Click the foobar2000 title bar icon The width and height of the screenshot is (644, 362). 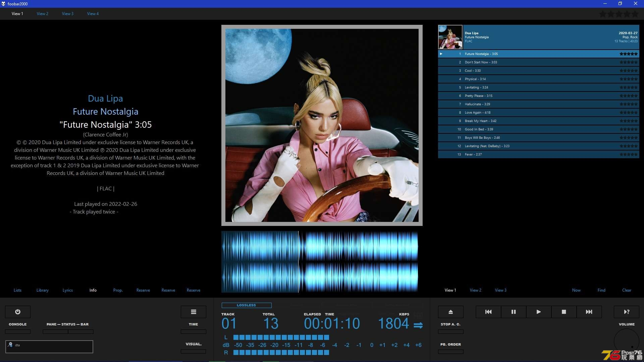3,4
